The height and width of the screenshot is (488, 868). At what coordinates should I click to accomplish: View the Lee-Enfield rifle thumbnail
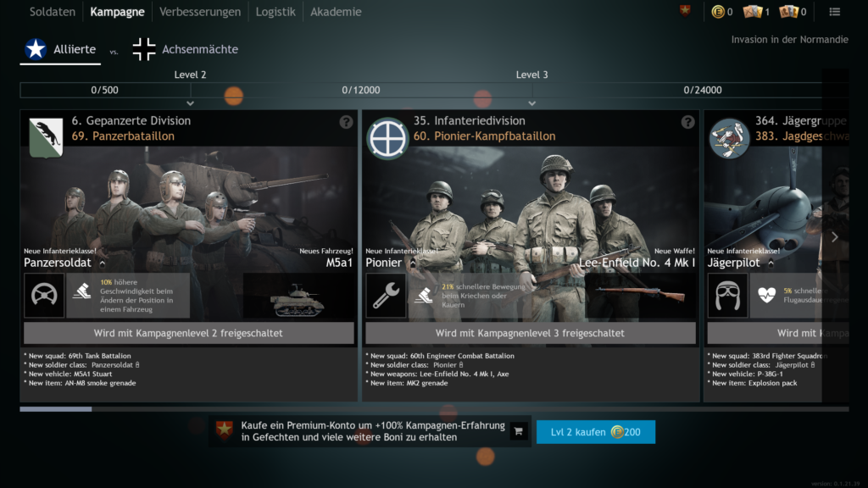pyautogui.click(x=641, y=296)
